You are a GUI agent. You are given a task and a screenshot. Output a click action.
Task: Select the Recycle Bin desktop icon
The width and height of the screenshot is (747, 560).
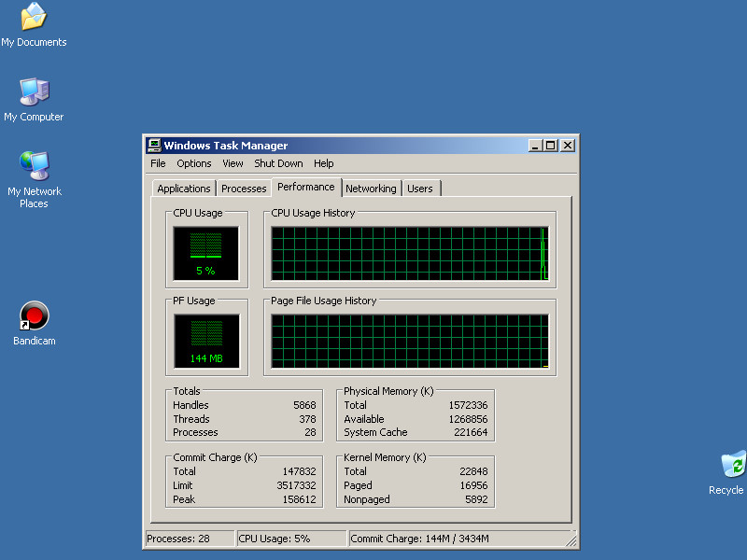[727, 473]
